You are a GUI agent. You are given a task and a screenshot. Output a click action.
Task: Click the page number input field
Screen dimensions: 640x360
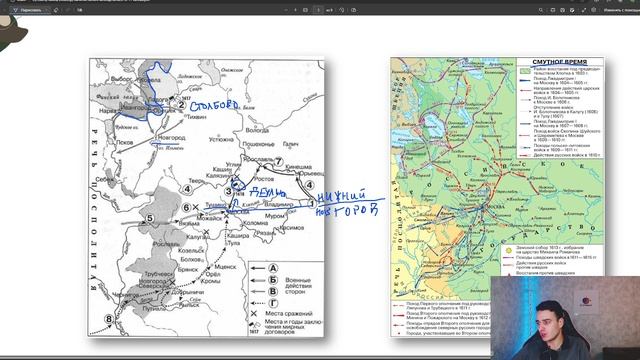pyautogui.click(x=318, y=10)
